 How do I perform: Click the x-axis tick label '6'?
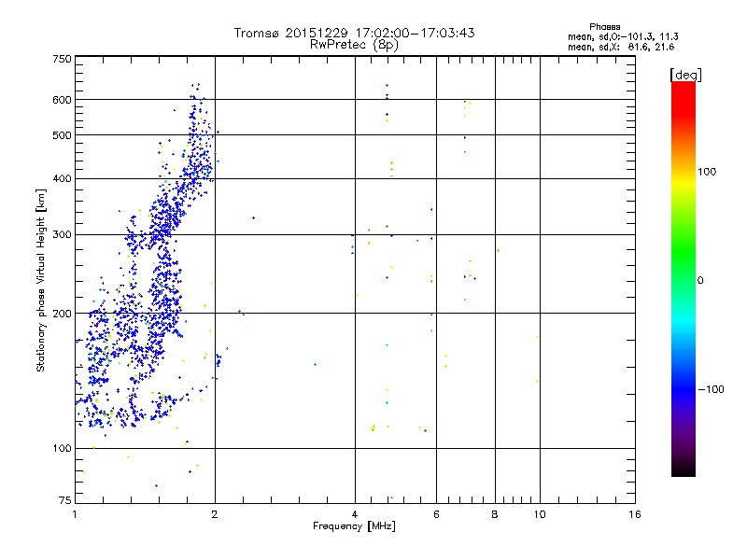point(436,514)
